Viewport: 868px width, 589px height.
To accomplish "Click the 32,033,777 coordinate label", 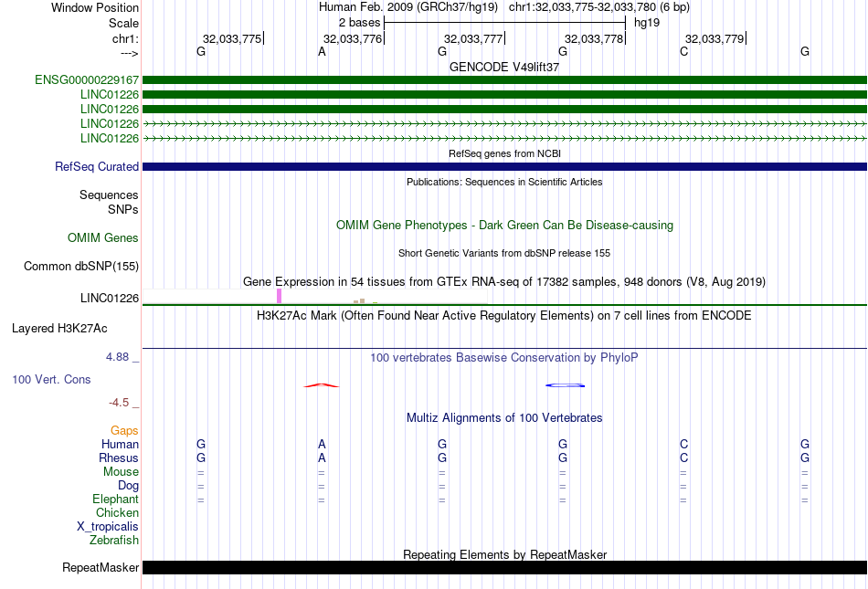I will click(x=473, y=38).
